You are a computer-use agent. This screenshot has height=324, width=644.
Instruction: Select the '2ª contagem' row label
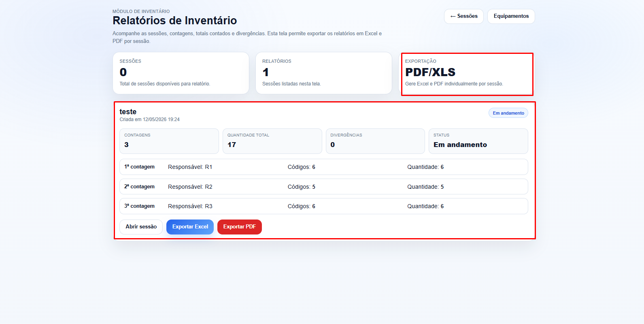tap(139, 187)
